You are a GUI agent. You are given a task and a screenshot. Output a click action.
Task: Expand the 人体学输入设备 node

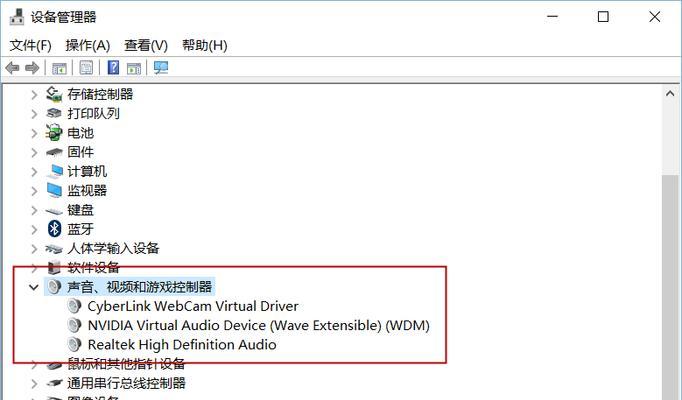34,248
